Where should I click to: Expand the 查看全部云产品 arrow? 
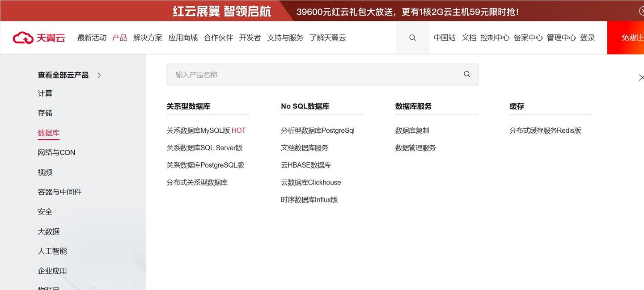point(98,75)
